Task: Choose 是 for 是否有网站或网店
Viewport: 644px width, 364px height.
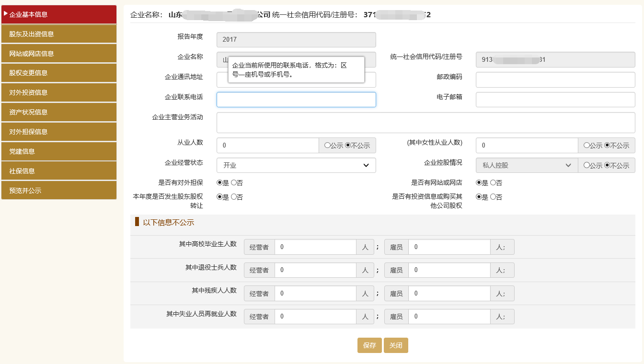Action: click(x=479, y=182)
